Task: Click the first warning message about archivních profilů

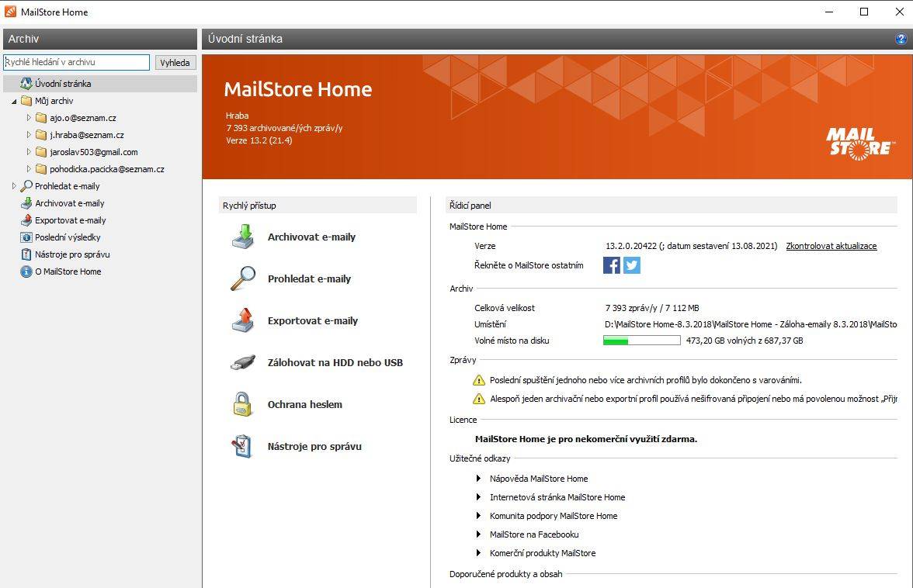Action: 646,380
